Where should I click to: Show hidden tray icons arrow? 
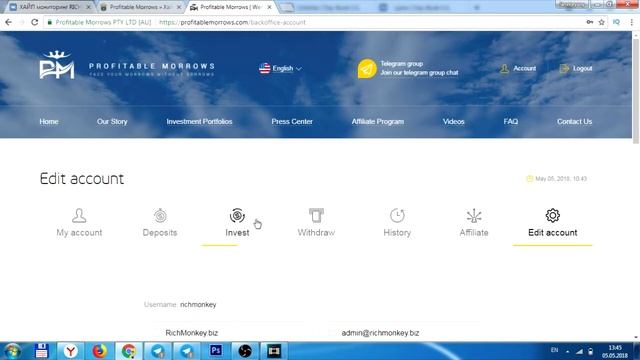click(567, 351)
